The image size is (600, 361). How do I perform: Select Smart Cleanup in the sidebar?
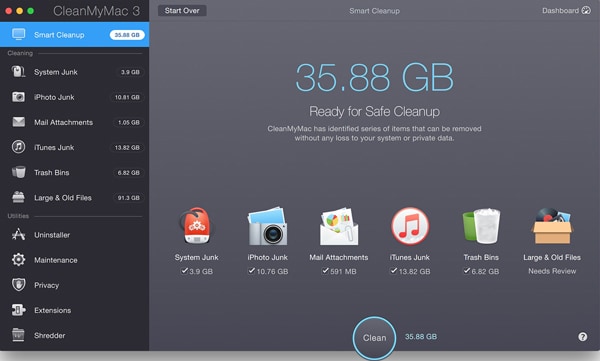coord(75,34)
